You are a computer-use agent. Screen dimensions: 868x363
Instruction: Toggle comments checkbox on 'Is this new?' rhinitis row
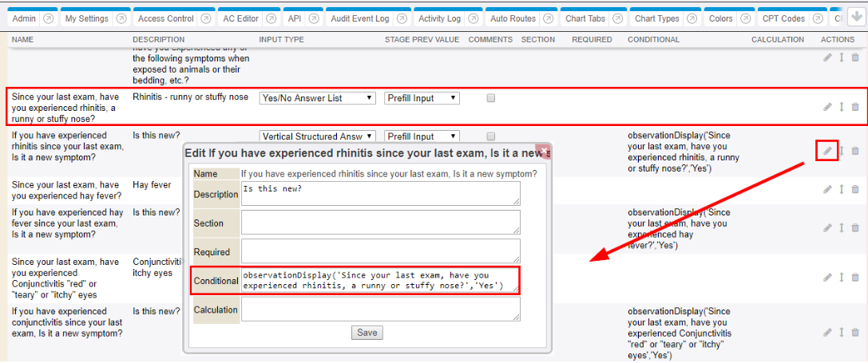[x=491, y=136]
